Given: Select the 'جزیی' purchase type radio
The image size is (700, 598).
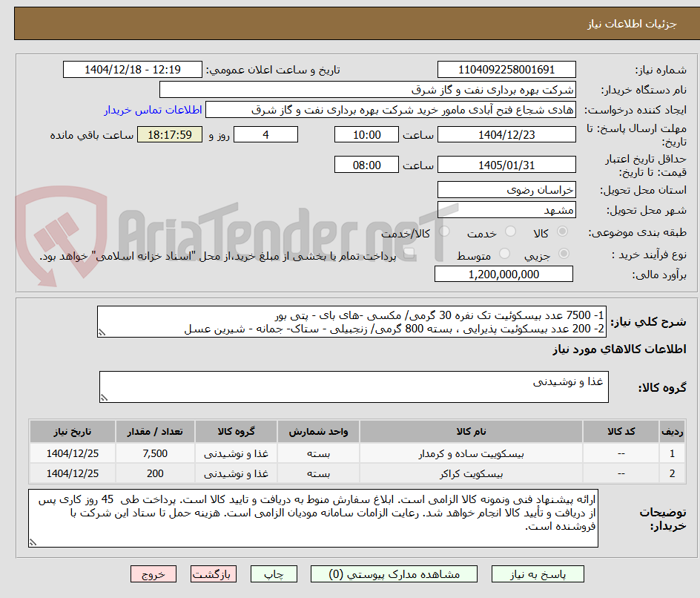Looking at the screenshot, I should pyautogui.click(x=564, y=254).
